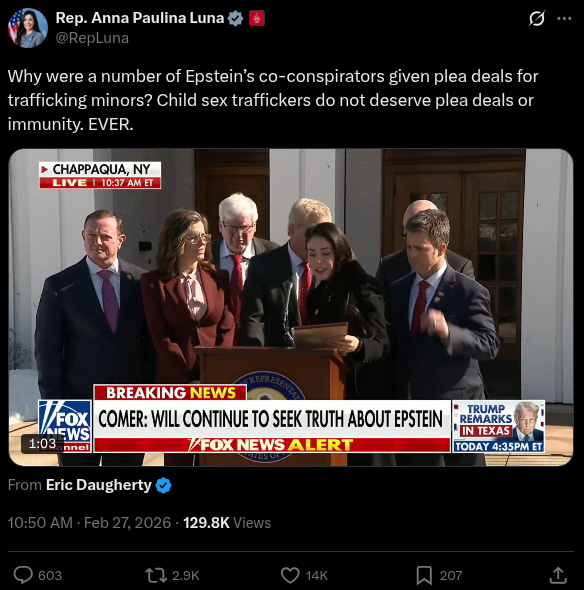The width and height of the screenshot is (584, 590).
Task: Open the share upload icon
Action: [x=558, y=575]
